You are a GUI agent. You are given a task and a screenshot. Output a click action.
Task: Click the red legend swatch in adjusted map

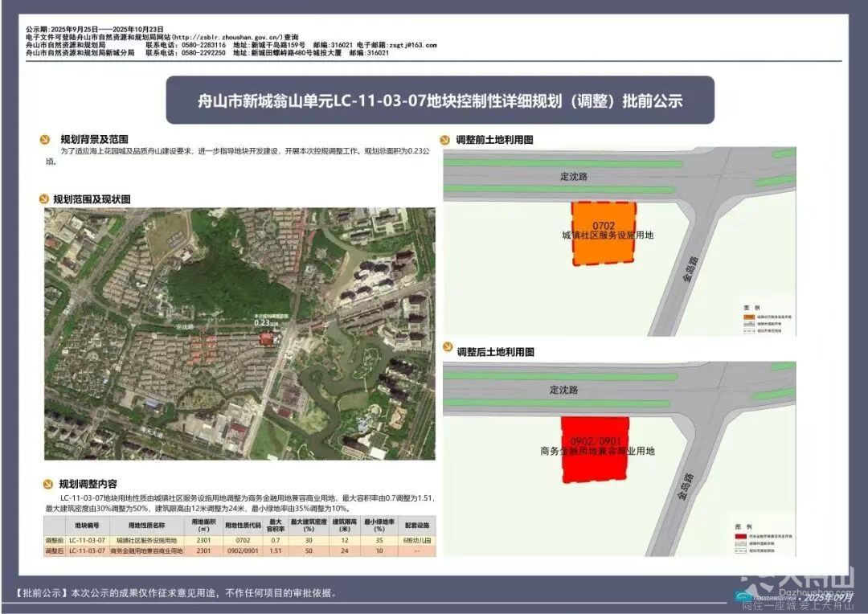point(740,534)
